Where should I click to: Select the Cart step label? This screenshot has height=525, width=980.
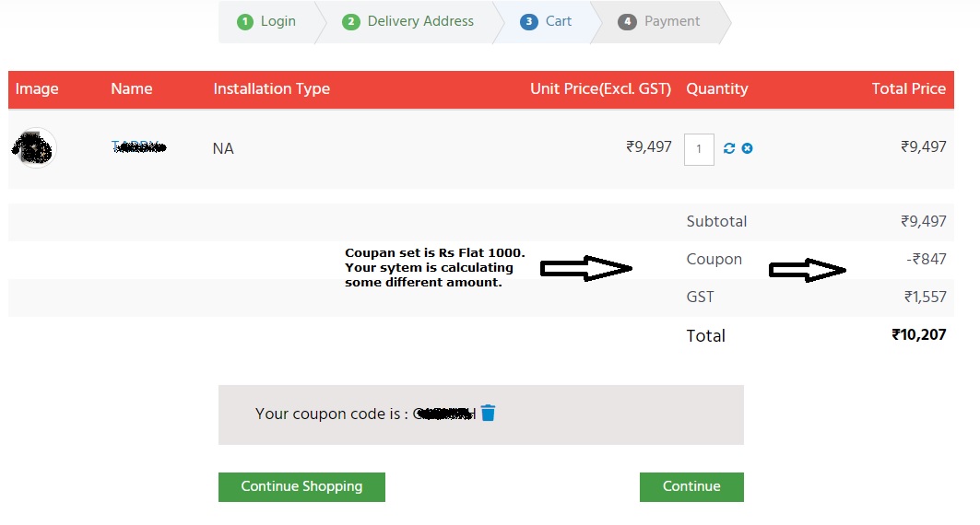(559, 21)
